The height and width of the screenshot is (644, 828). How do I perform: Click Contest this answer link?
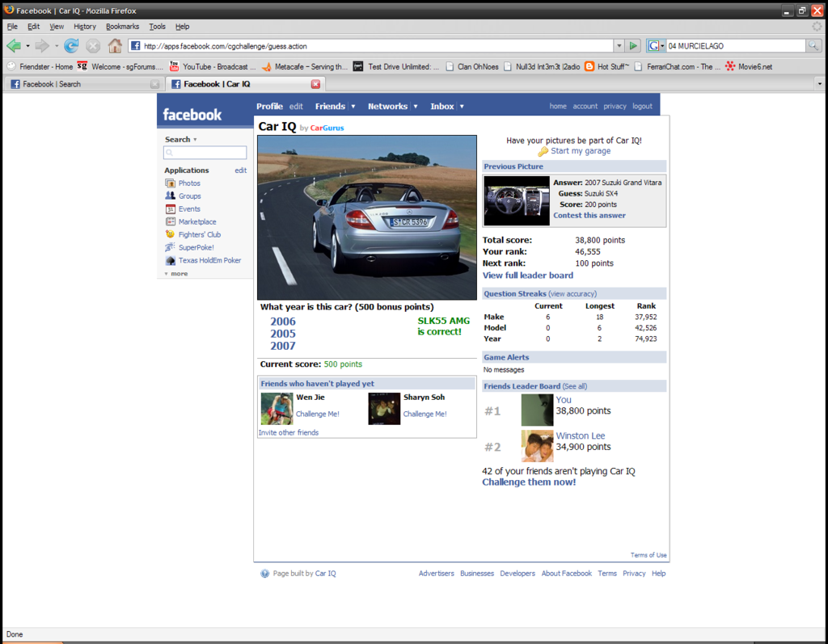pyautogui.click(x=589, y=216)
